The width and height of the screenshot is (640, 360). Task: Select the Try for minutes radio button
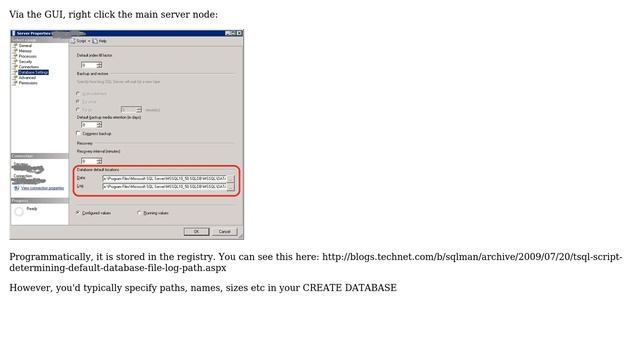click(x=78, y=109)
